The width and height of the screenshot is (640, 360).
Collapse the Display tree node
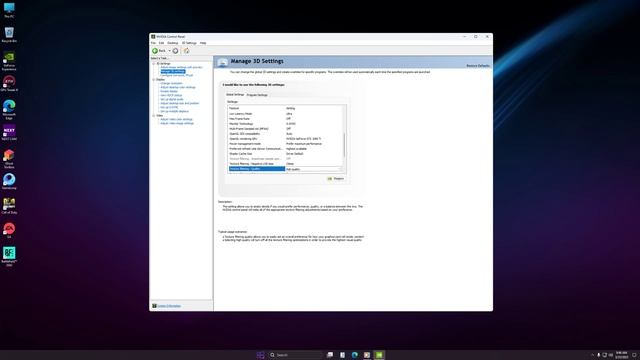tap(154, 80)
